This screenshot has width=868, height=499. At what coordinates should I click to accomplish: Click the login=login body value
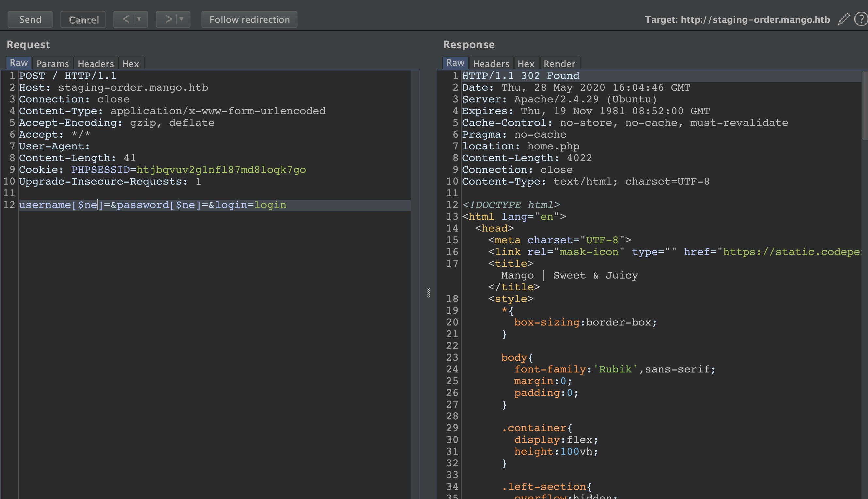[251, 205]
